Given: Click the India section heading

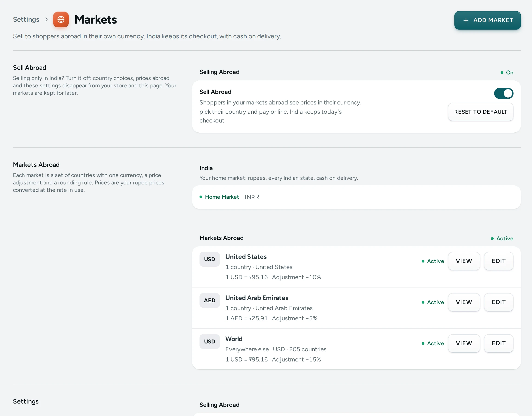Looking at the screenshot, I should pyautogui.click(x=206, y=168).
